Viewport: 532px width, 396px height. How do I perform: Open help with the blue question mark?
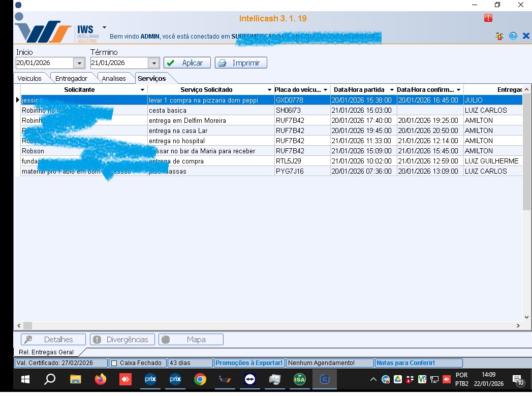coord(513,37)
